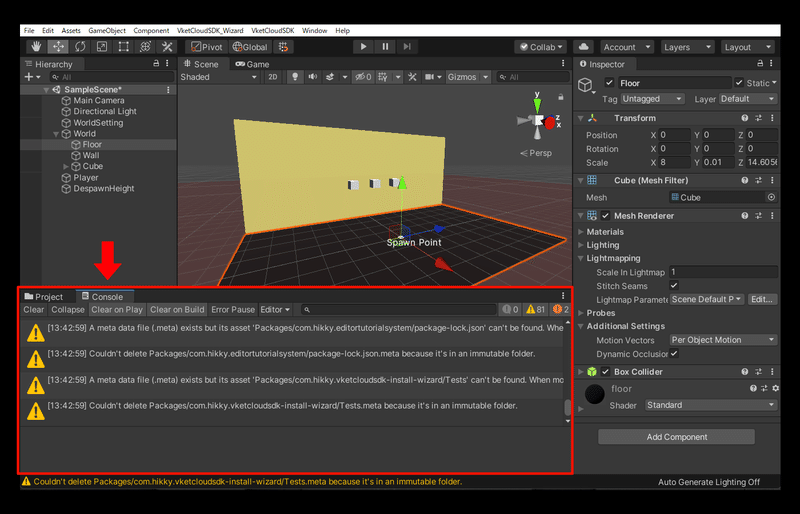
Task: Open the Shaded draw mode dropdown
Action: coord(219,77)
